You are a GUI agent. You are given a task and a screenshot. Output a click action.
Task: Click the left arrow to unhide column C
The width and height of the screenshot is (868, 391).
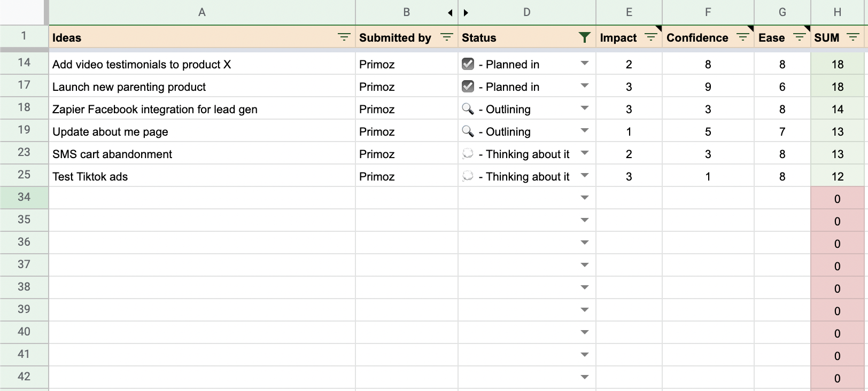pos(450,13)
